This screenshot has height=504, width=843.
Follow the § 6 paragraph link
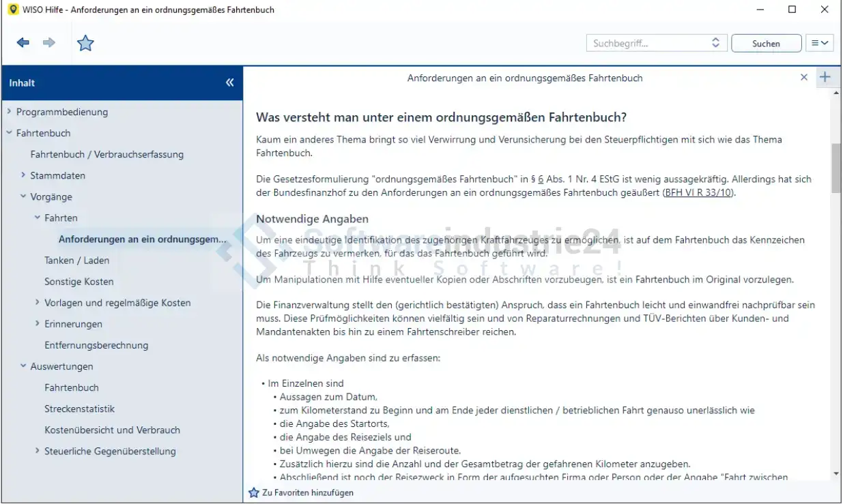541,179
